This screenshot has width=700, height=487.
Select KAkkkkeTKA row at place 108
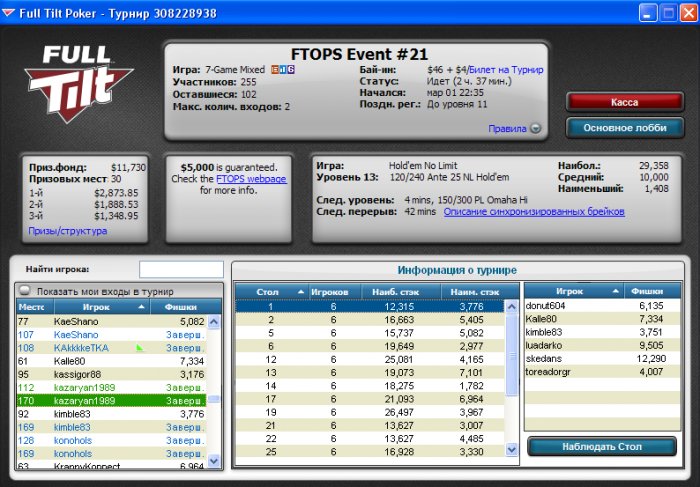(112, 348)
